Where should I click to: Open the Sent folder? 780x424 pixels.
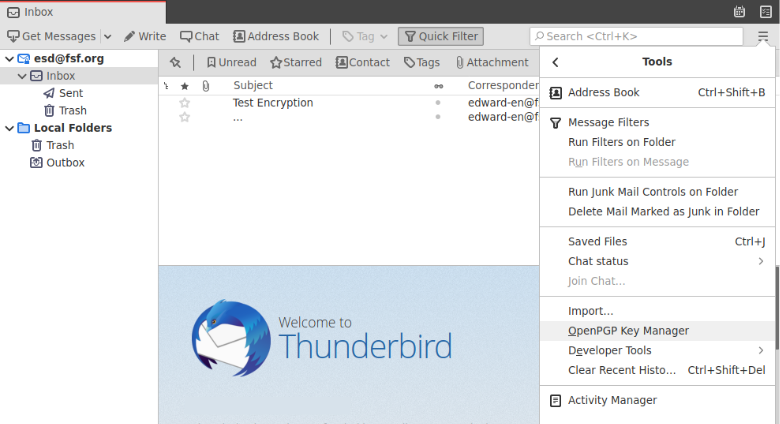(x=71, y=93)
